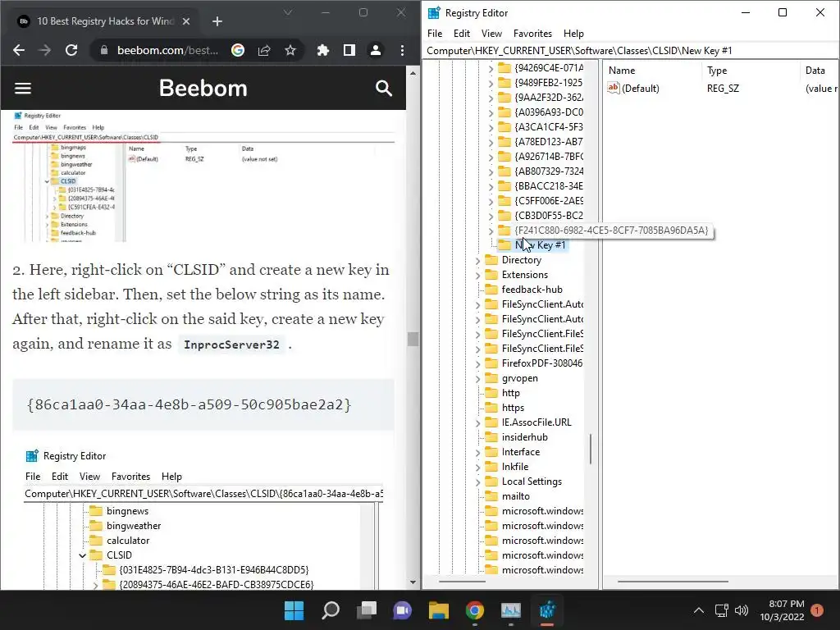Expand the Local Settings key
The image size is (840, 630).
click(x=478, y=482)
